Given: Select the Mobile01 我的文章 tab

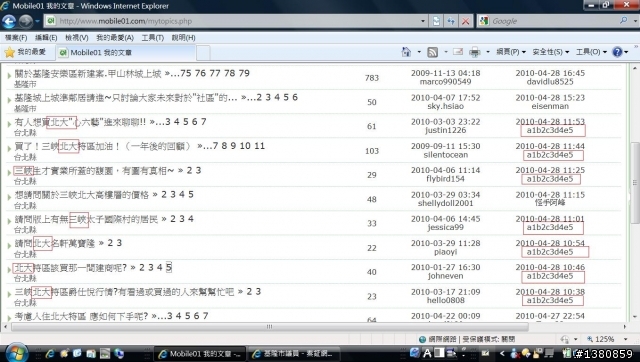Looking at the screenshot, I should point(126,52).
